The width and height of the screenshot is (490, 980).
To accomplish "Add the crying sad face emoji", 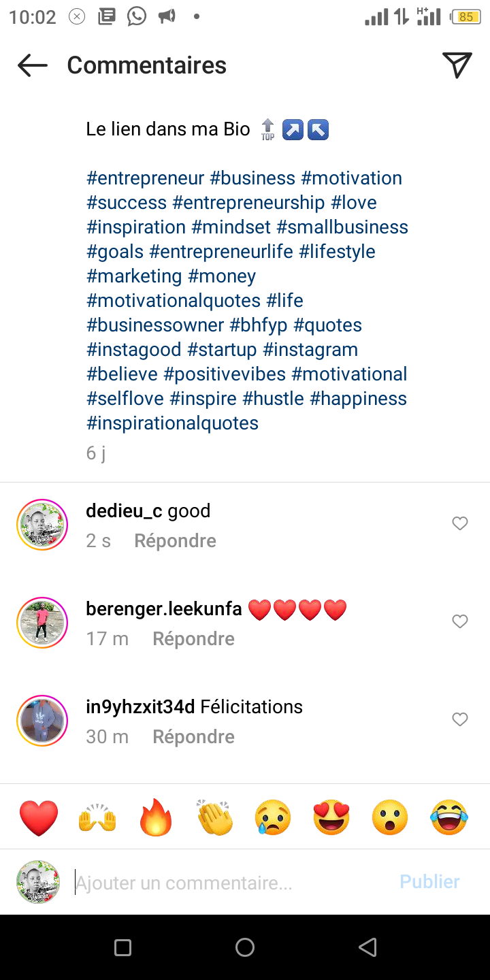I will (x=273, y=817).
